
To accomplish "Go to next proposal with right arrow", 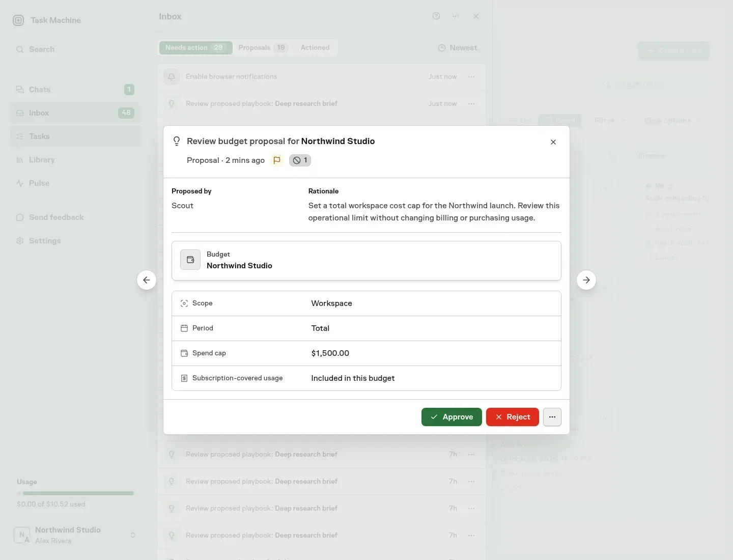I will [x=586, y=280].
